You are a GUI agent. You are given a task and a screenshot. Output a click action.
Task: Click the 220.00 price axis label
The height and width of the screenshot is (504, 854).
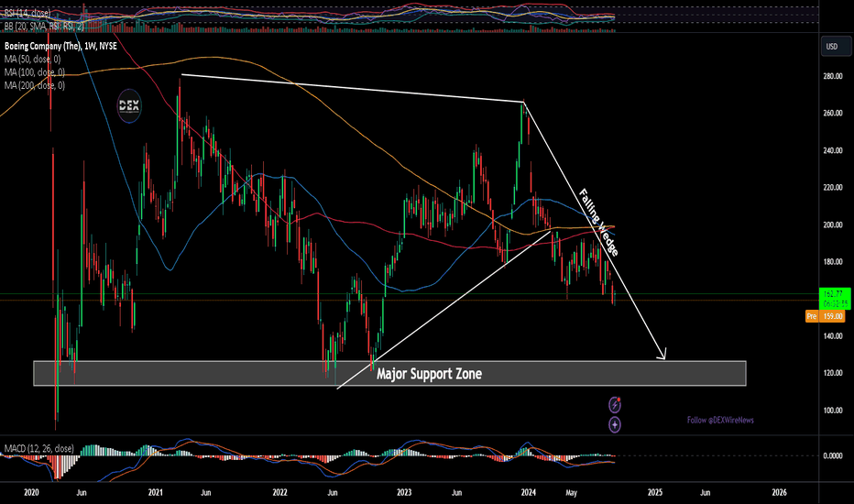(x=833, y=188)
